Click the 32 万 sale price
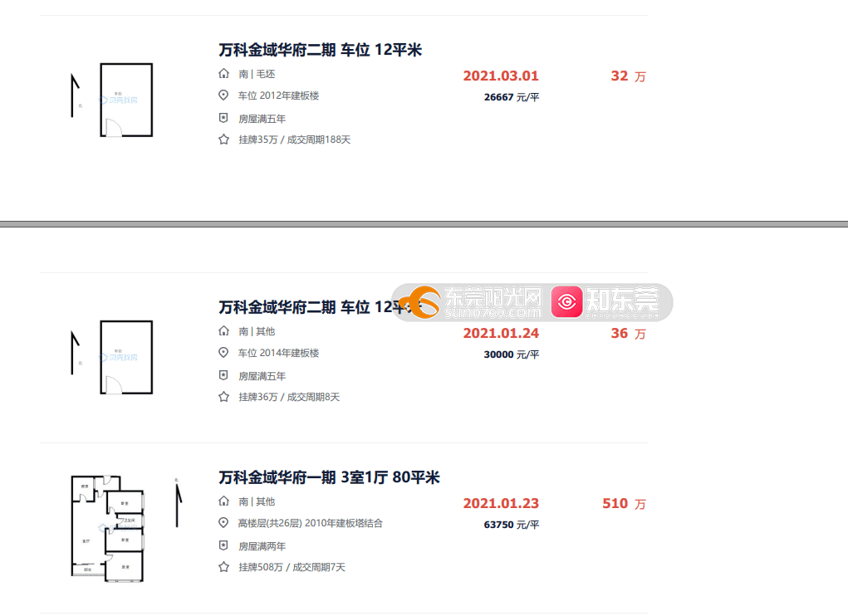The image size is (848, 616). point(629,76)
